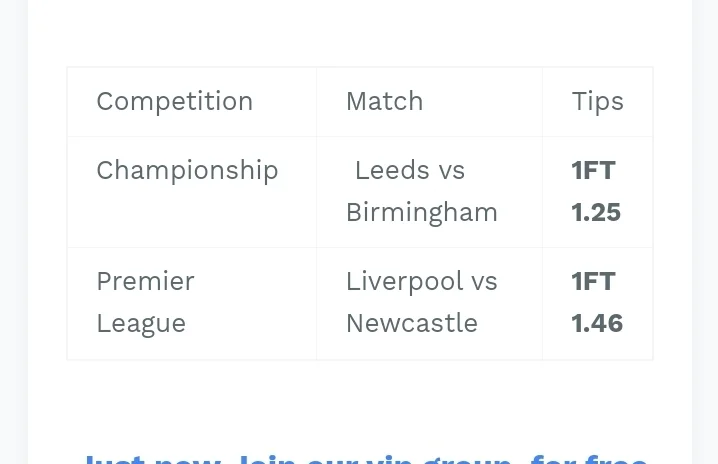Click 'vs' in the Leeds match

click(x=451, y=170)
